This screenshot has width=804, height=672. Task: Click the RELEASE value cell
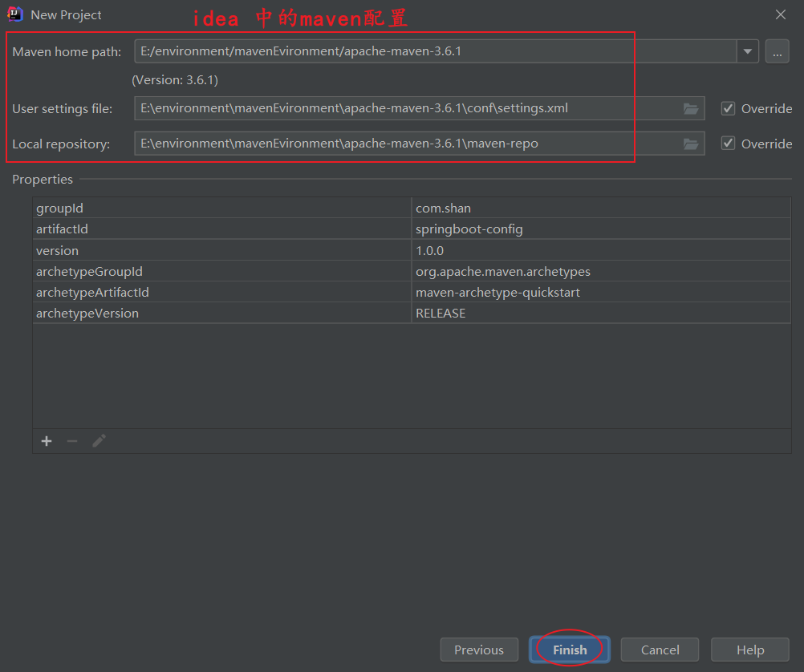point(601,314)
